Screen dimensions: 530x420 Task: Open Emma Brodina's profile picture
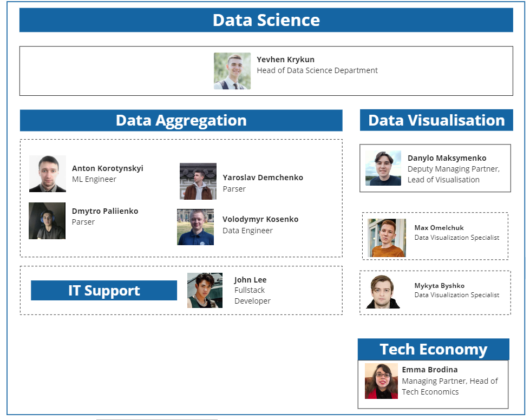(x=381, y=381)
